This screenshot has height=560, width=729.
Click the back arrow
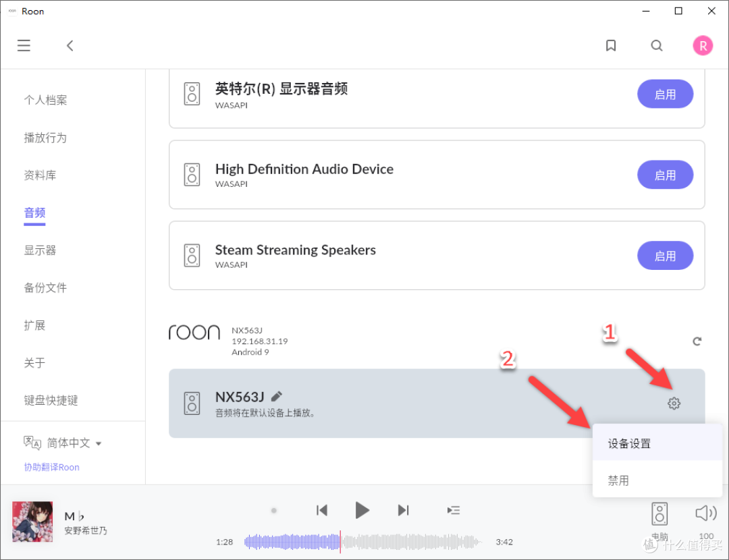[x=70, y=45]
